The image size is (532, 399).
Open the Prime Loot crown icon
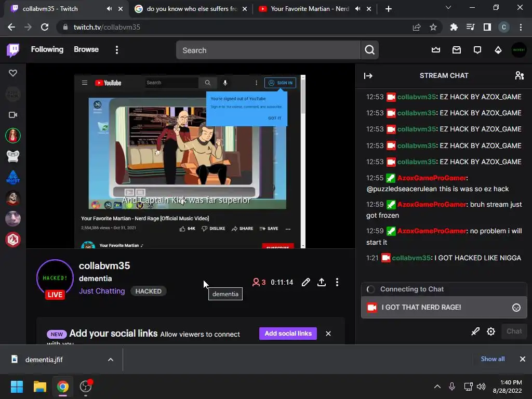click(436, 50)
